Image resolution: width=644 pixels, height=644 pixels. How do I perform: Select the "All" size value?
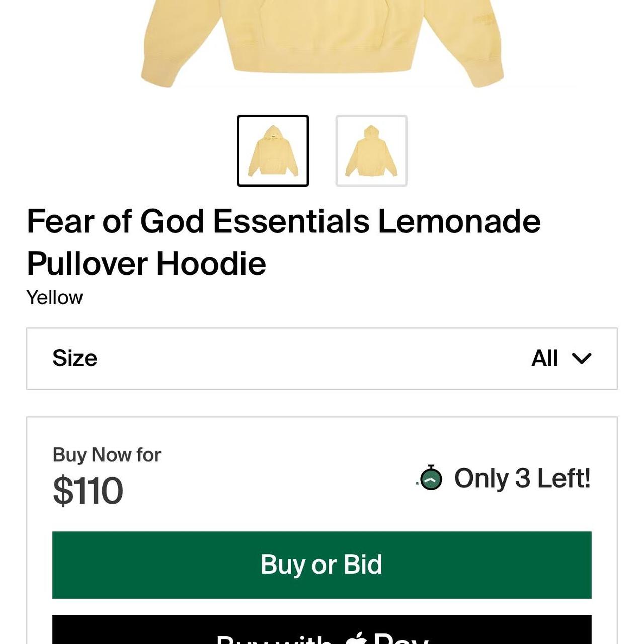[x=544, y=358]
